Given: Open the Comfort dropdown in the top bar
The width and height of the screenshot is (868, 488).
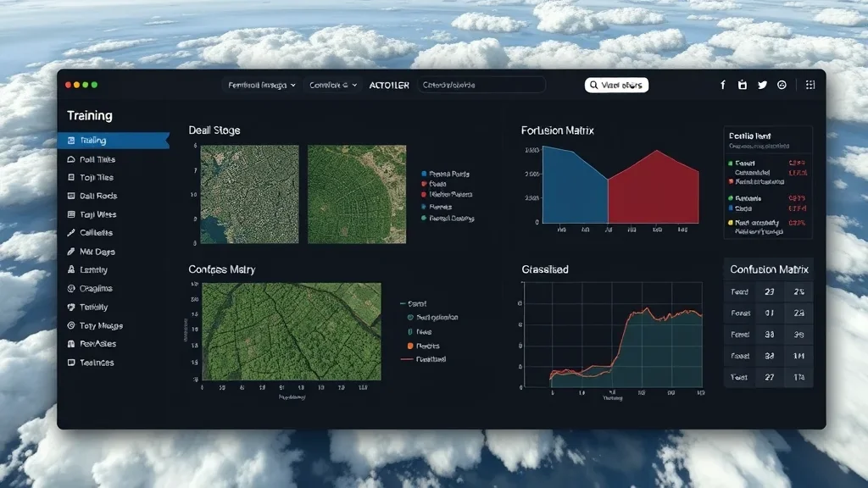Looking at the screenshot, I should (332, 86).
